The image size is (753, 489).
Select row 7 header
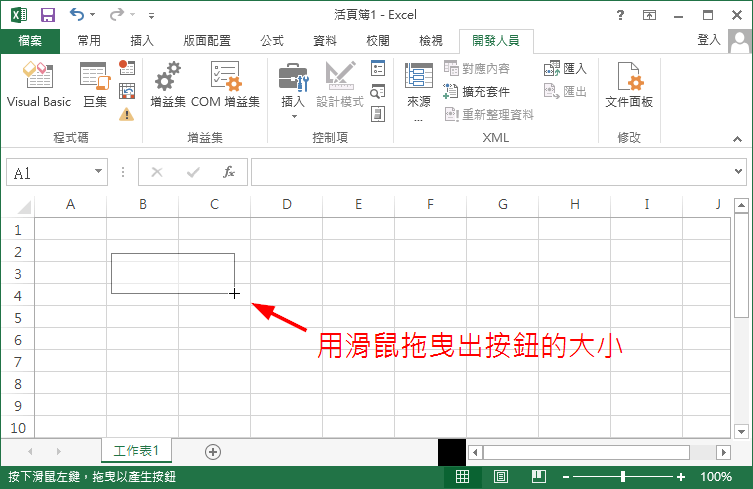point(17,362)
